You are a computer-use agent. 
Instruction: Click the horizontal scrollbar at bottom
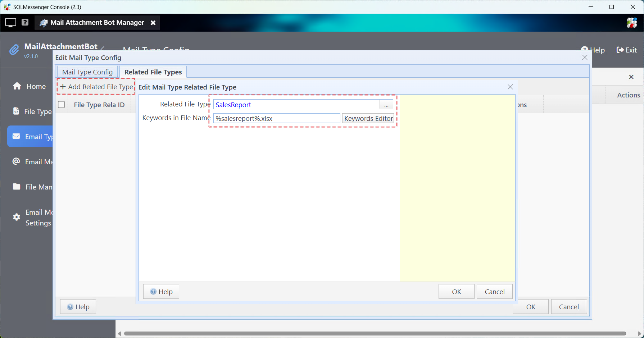[374, 333]
